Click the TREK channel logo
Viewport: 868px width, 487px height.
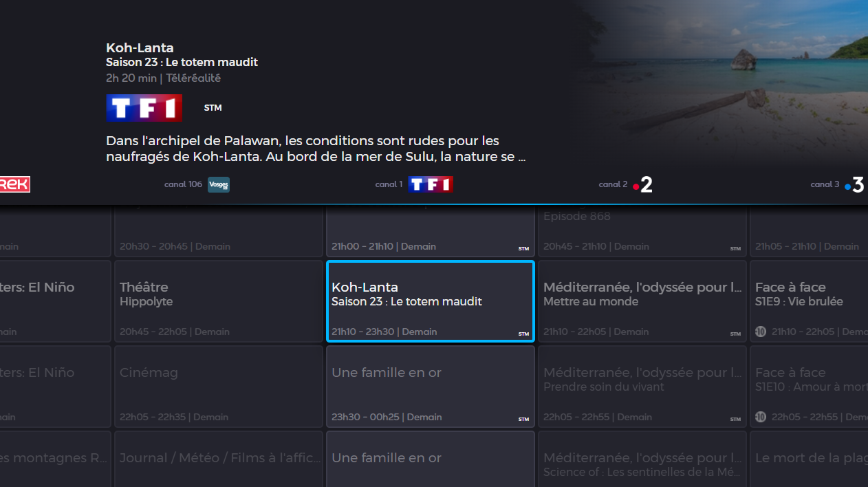coord(14,184)
